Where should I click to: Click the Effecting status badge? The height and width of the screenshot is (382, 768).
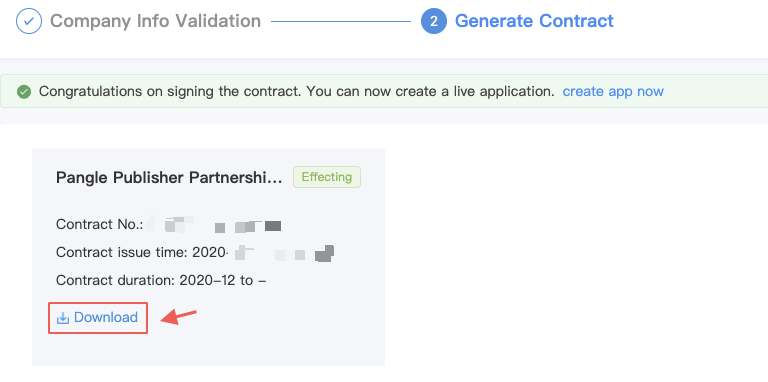click(x=327, y=177)
